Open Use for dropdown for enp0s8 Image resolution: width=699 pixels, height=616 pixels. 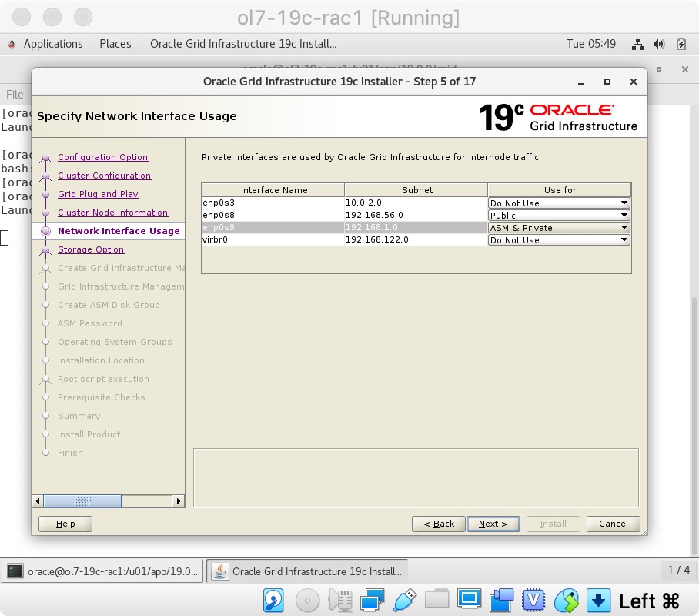click(559, 216)
